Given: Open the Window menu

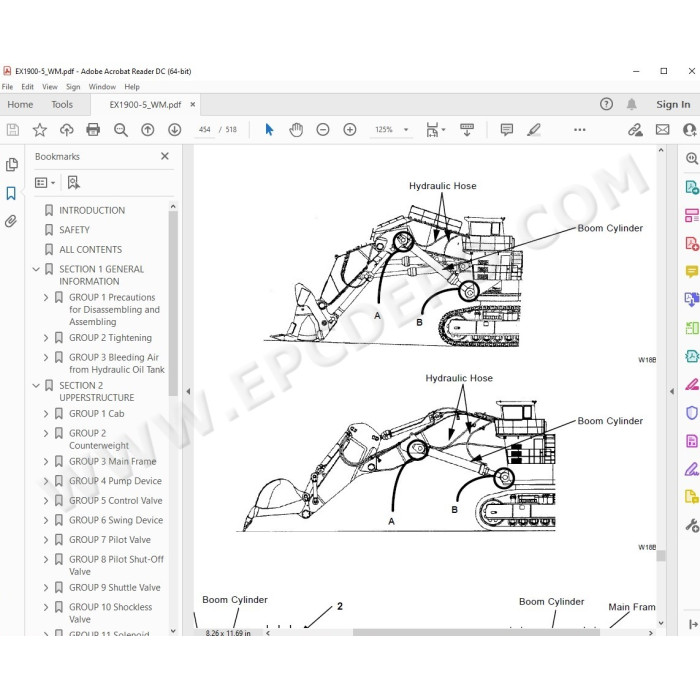Looking at the screenshot, I should (x=102, y=87).
